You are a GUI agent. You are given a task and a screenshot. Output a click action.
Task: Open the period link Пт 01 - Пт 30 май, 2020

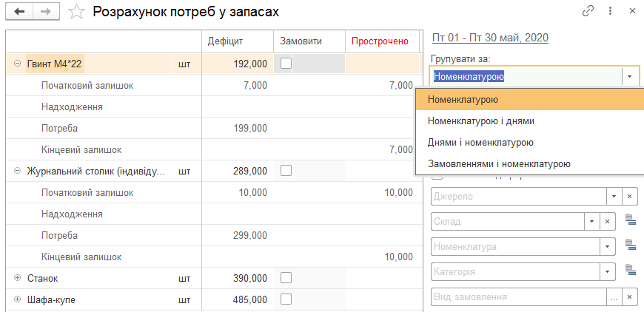(x=490, y=38)
